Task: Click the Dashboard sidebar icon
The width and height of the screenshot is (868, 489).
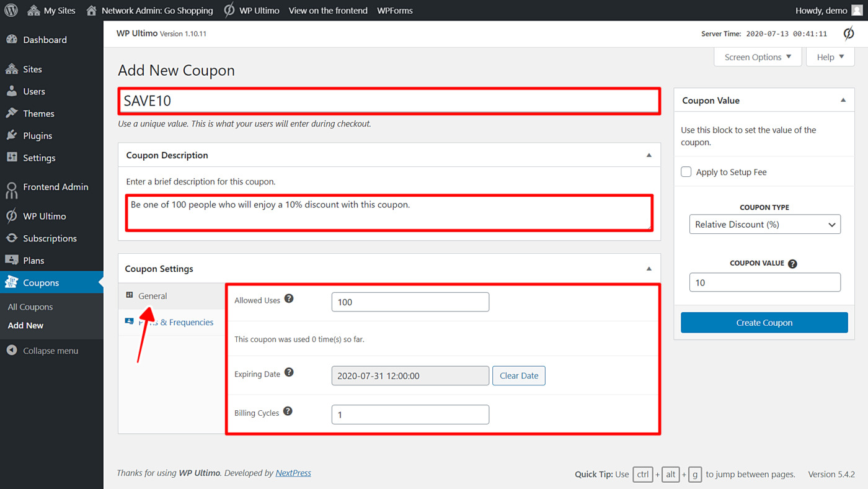Action: click(x=12, y=39)
